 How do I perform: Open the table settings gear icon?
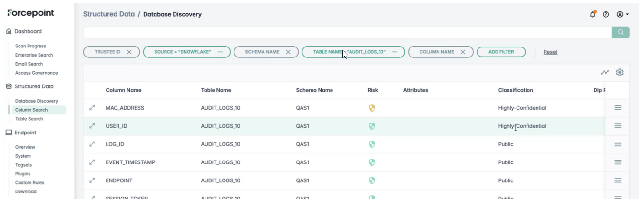tap(619, 73)
